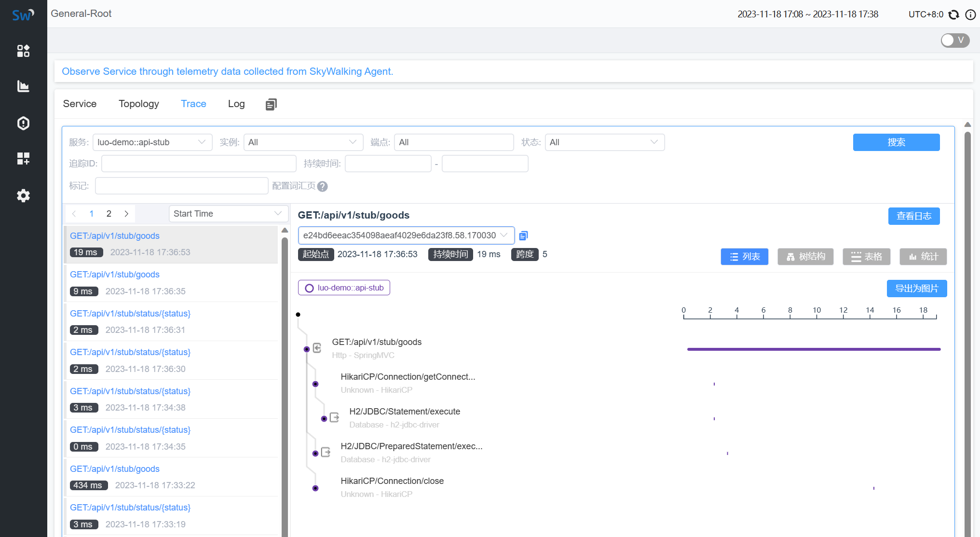Select trace GET:/api/v1/stub/goods 9 ms
This screenshot has height=537, width=980.
(x=172, y=283)
